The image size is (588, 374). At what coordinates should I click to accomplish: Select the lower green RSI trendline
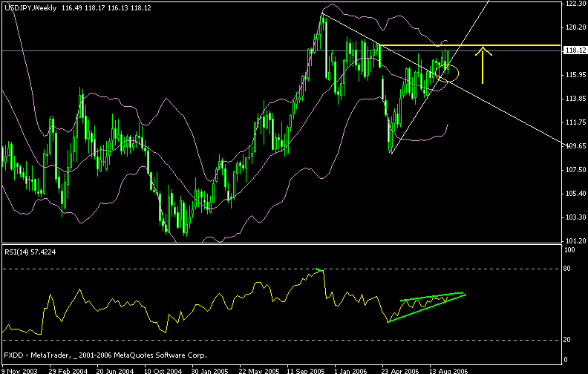(427, 308)
